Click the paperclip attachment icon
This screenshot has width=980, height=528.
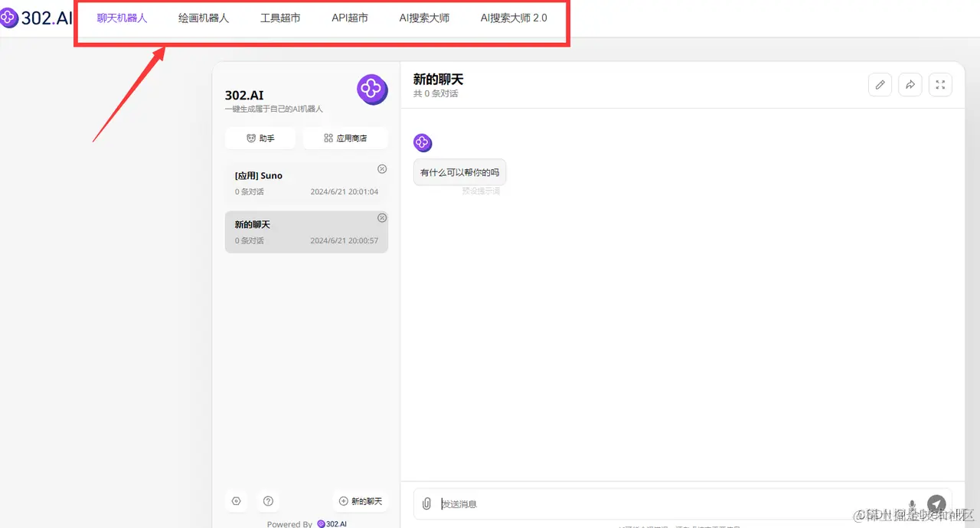pos(426,504)
